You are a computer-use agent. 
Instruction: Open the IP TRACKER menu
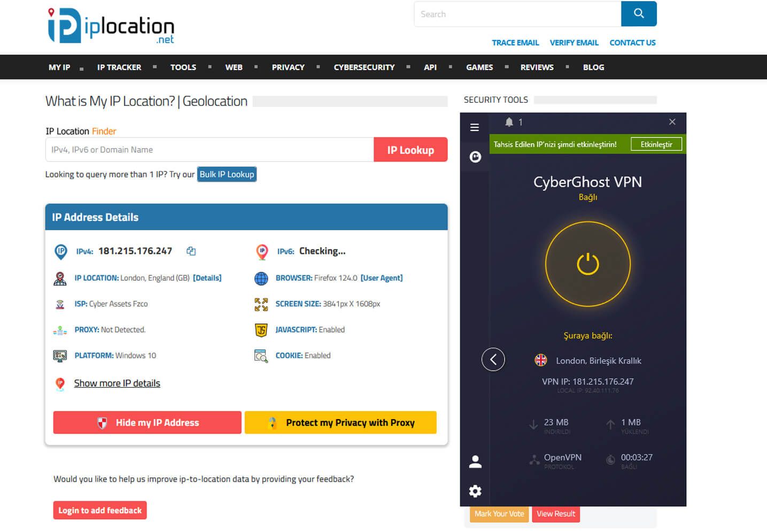pos(119,67)
